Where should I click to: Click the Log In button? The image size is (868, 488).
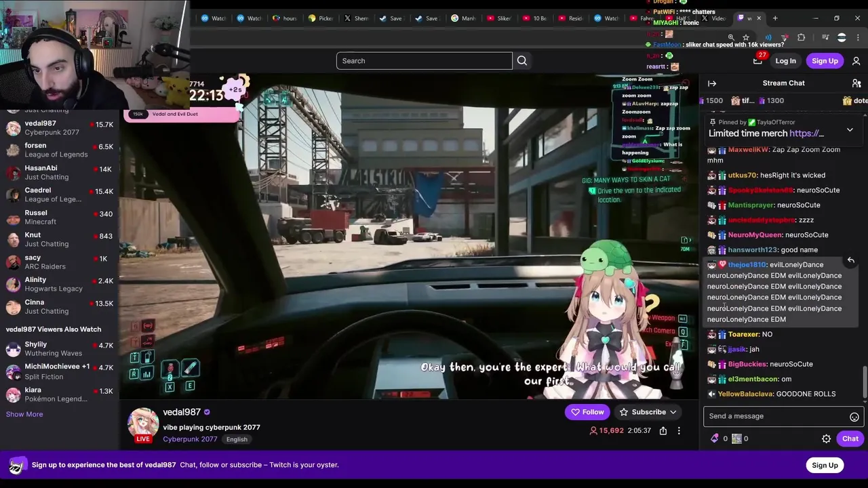click(785, 61)
